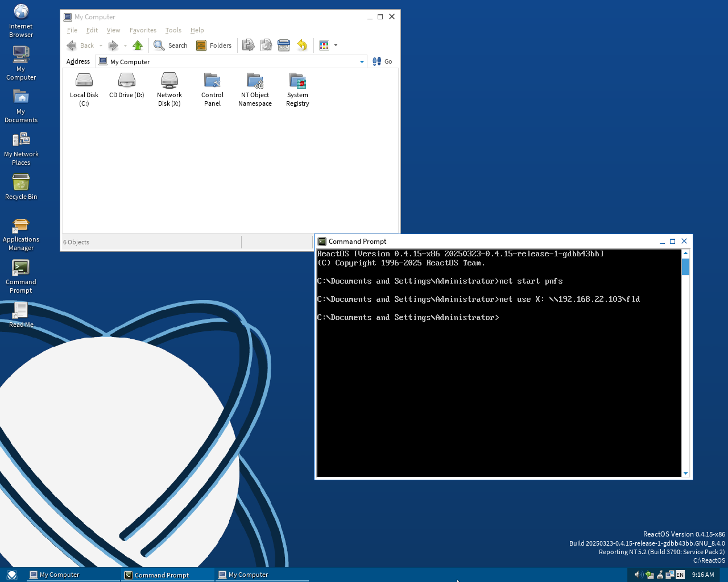Switch to Command Prompt taskbar button

[x=168, y=575]
